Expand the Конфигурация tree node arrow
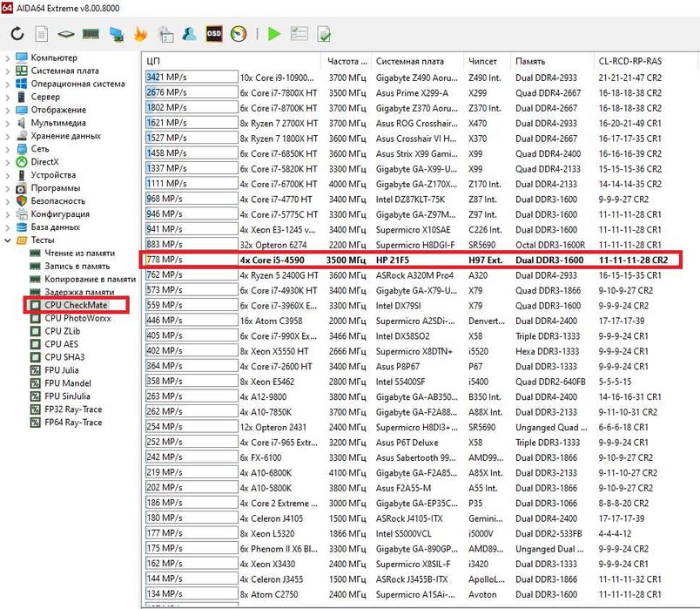Viewport: 700px width, 609px height. pos(7,214)
